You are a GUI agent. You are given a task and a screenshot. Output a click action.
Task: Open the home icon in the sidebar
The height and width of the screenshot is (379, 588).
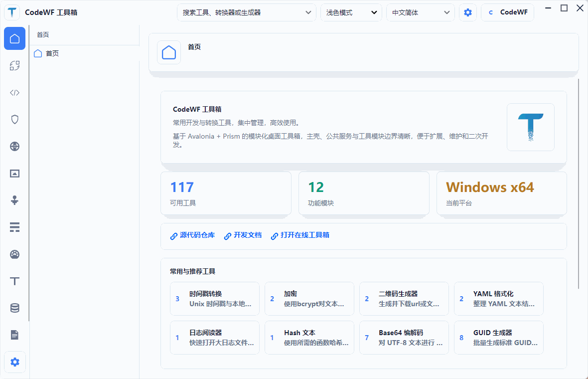pyautogui.click(x=14, y=38)
